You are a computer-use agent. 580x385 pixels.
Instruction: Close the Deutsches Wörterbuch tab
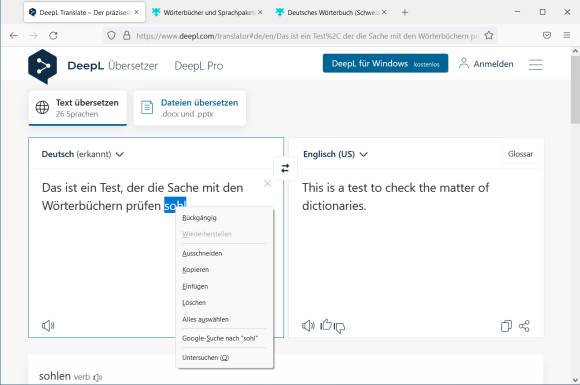coord(384,12)
